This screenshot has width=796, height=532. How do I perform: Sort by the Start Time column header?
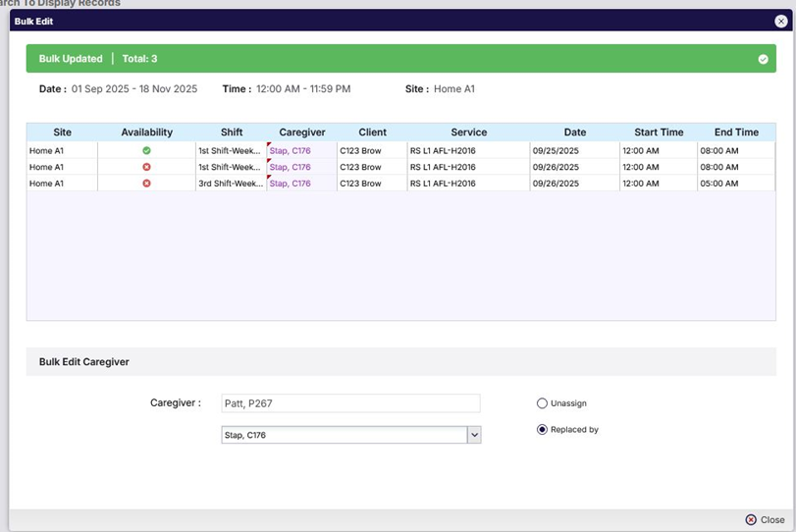click(x=659, y=133)
